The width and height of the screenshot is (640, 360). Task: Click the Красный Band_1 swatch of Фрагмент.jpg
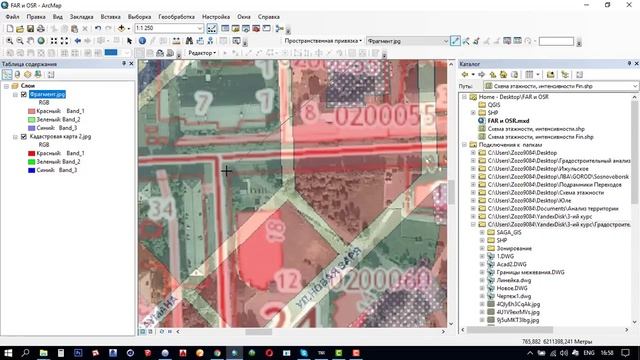[x=31, y=111]
